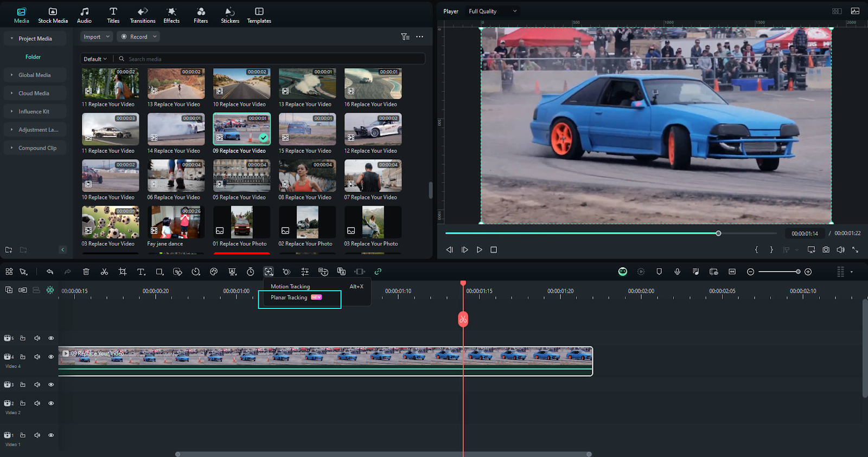The image size is (868, 457).
Task: Open the player volume speaker icon
Action: click(840, 250)
